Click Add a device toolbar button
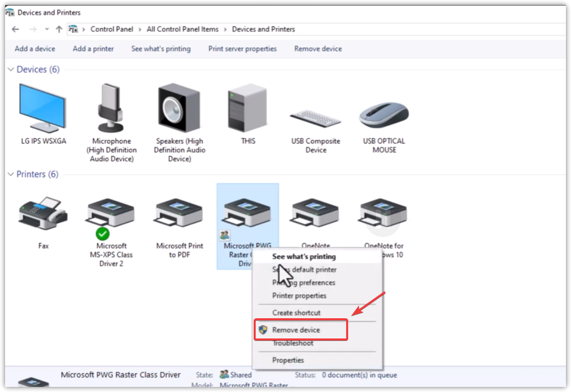This screenshot has width=571, height=392. [x=35, y=49]
